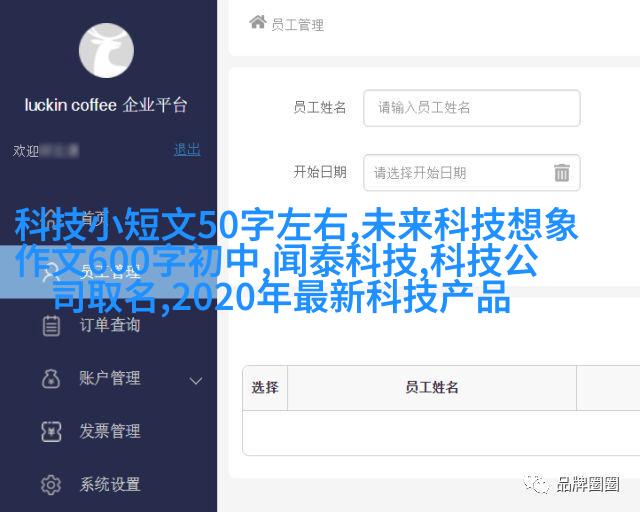Click the account management money bag icon

[51, 378]
